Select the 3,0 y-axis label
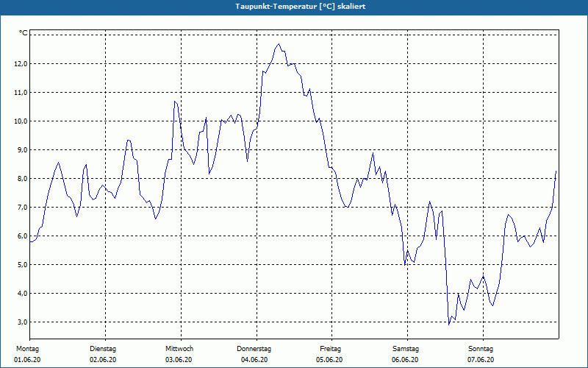The image size is (588, 368). [x=23, y=322]
